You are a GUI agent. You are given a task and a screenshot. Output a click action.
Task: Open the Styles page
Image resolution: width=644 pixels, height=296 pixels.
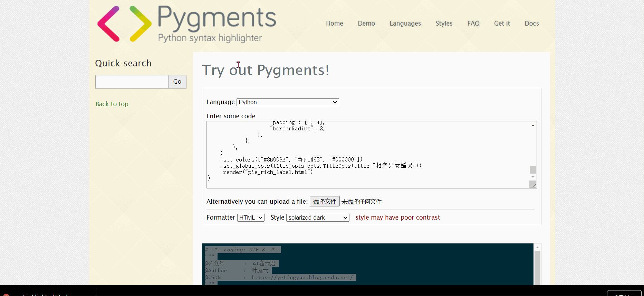coord(444,24)
